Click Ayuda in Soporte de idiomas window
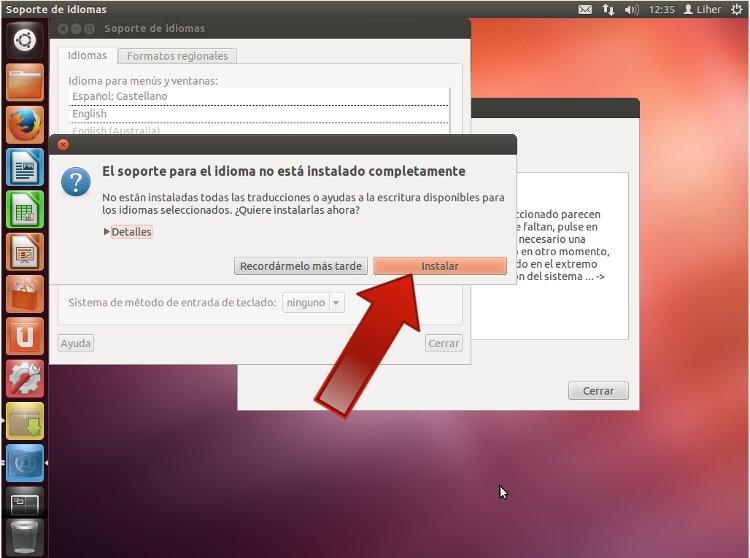Image resolution: width=750 pixels, height=558 pixels. coord(76,343)
